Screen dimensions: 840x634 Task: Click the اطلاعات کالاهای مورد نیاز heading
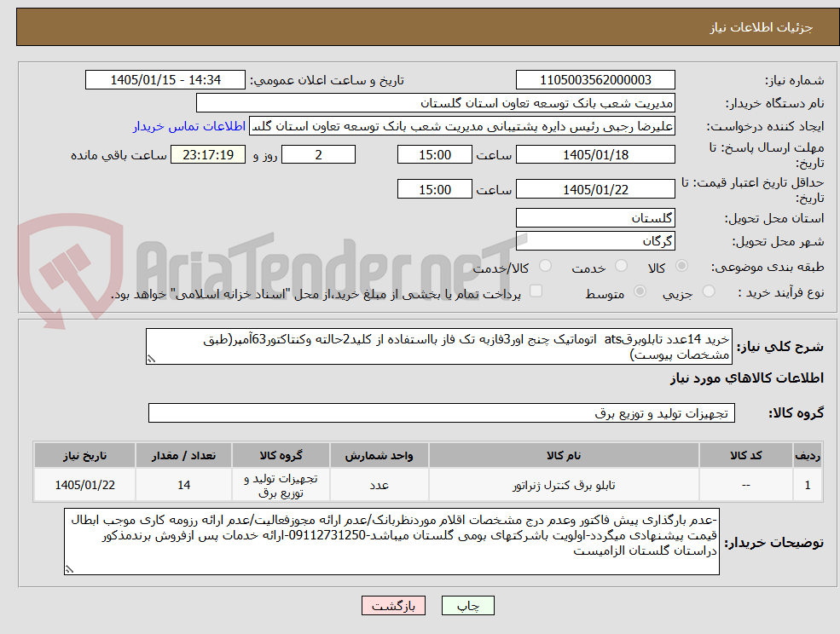click(x=747, y=378)
